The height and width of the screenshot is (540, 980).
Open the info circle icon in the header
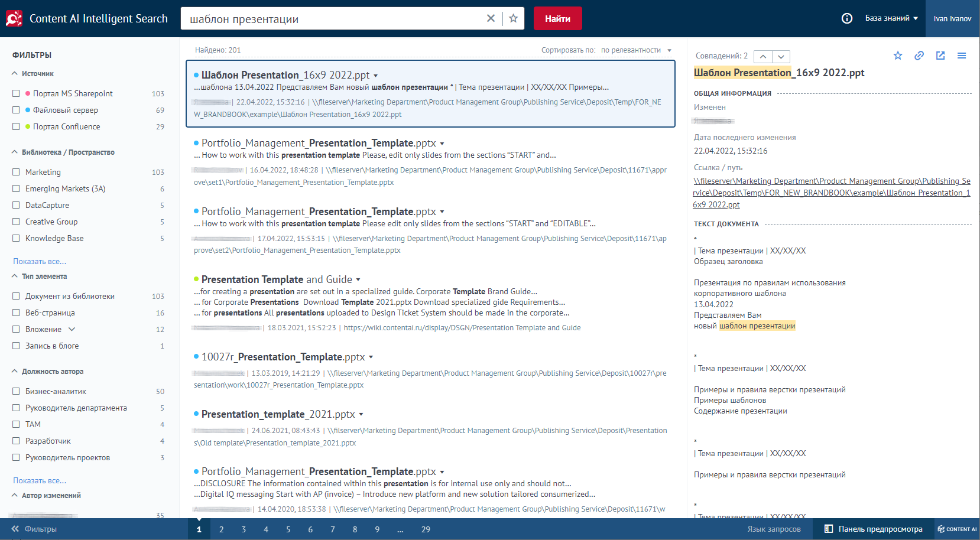point(847,18)
